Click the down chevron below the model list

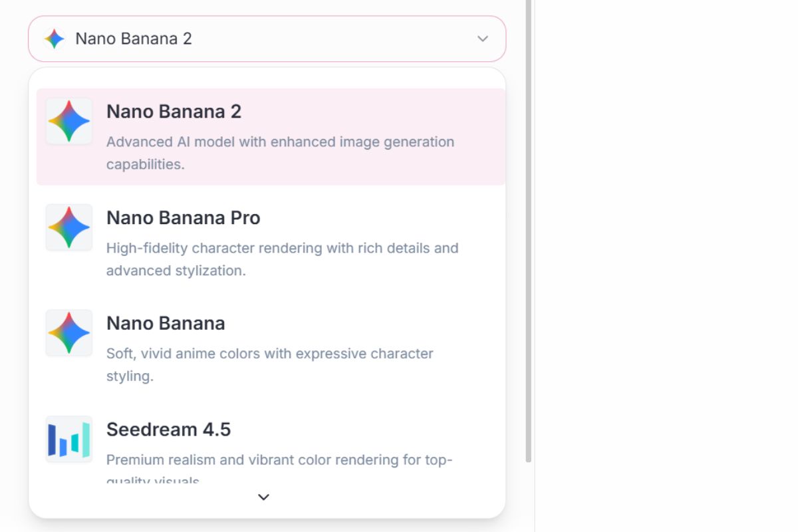click(x=264, y=497)
